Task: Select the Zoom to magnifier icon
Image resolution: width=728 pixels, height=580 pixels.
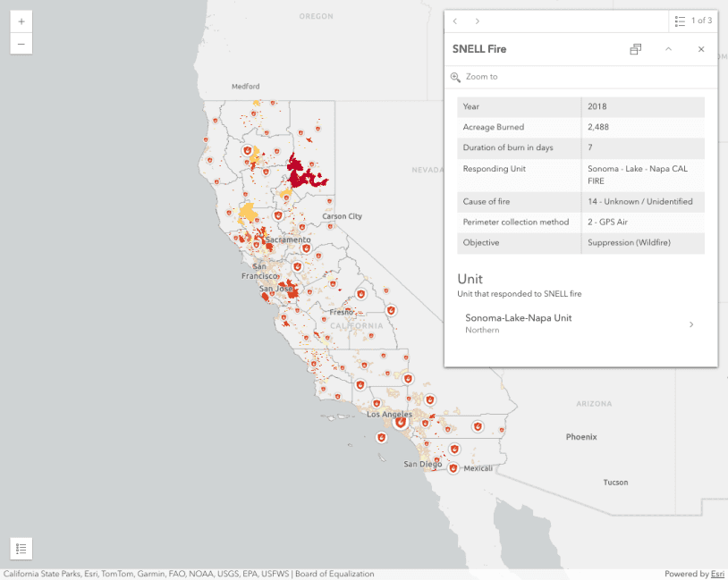Action: [x=456, y=77]
